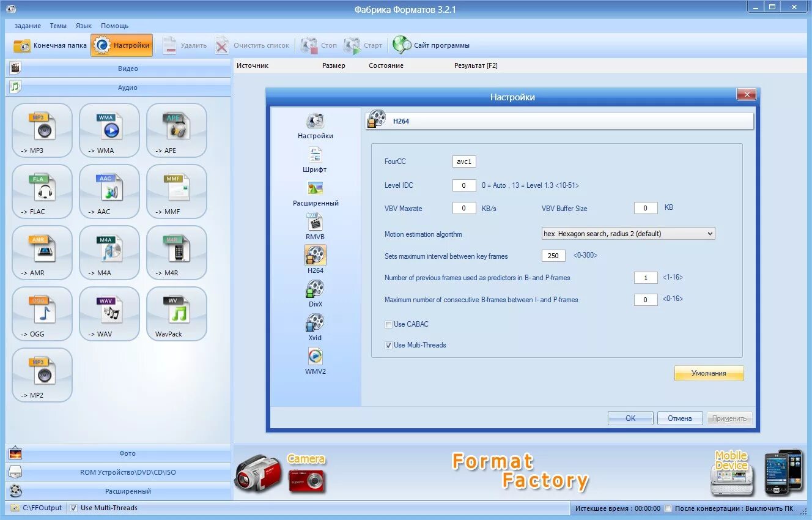Select the M4R ringtone format
The image size is (812, 520).
click(x=177, y=252)
